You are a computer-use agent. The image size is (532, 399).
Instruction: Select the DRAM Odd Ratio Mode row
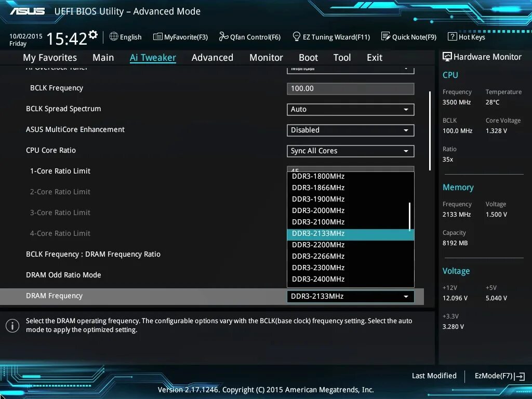coord(63,275)
